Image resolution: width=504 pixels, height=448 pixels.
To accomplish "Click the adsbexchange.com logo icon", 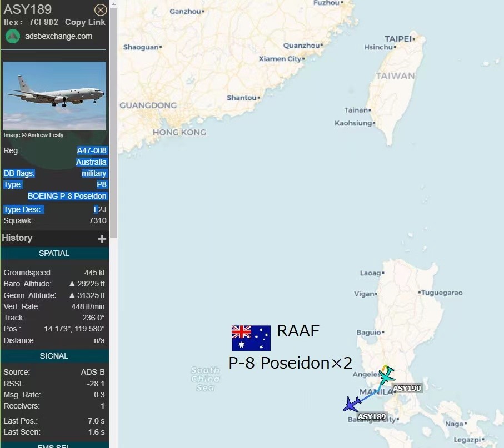I will pyautogui.click(x=13, y=36).
